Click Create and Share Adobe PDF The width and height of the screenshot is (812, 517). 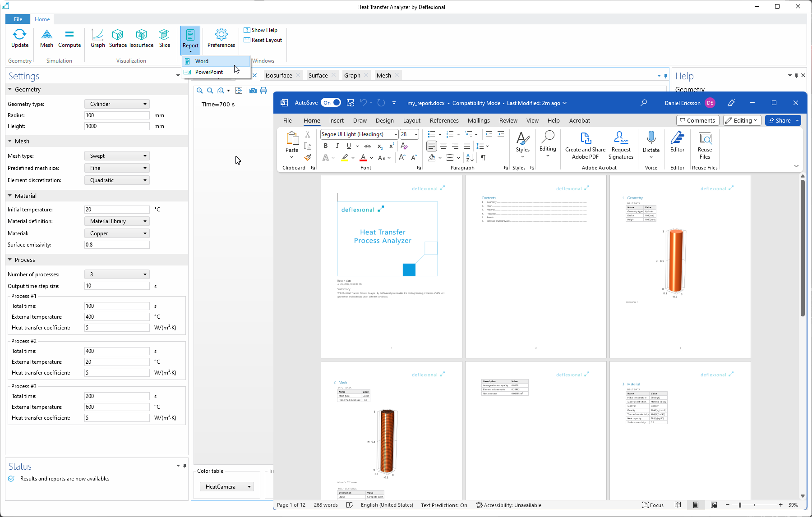[585, 145]
